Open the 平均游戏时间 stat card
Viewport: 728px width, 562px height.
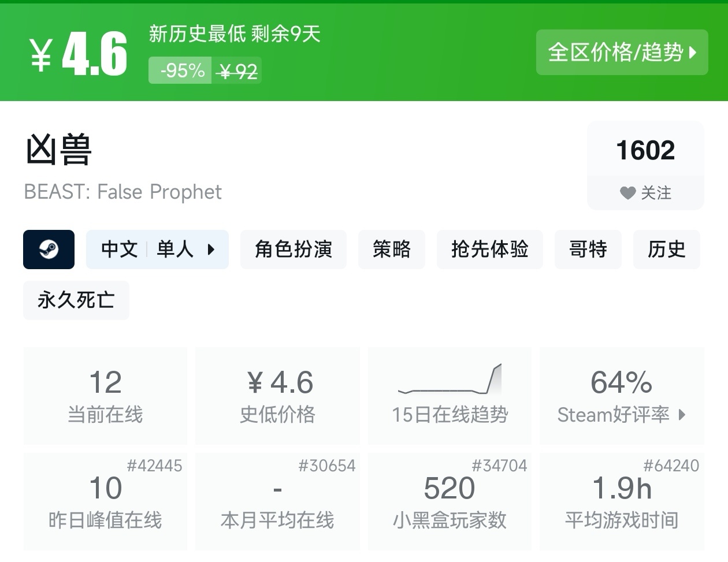[622, 501]
